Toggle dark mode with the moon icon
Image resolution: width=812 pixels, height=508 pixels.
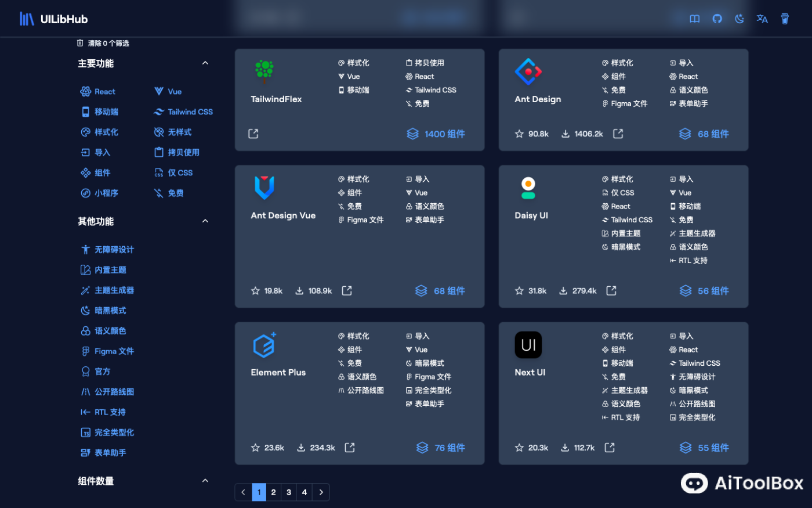coord(739,19)
